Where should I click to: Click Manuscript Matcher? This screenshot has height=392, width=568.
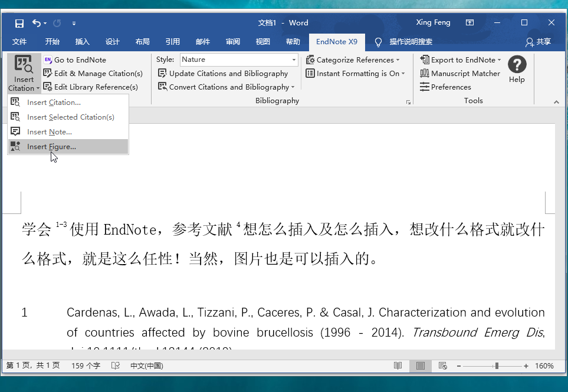pos(460,74)
